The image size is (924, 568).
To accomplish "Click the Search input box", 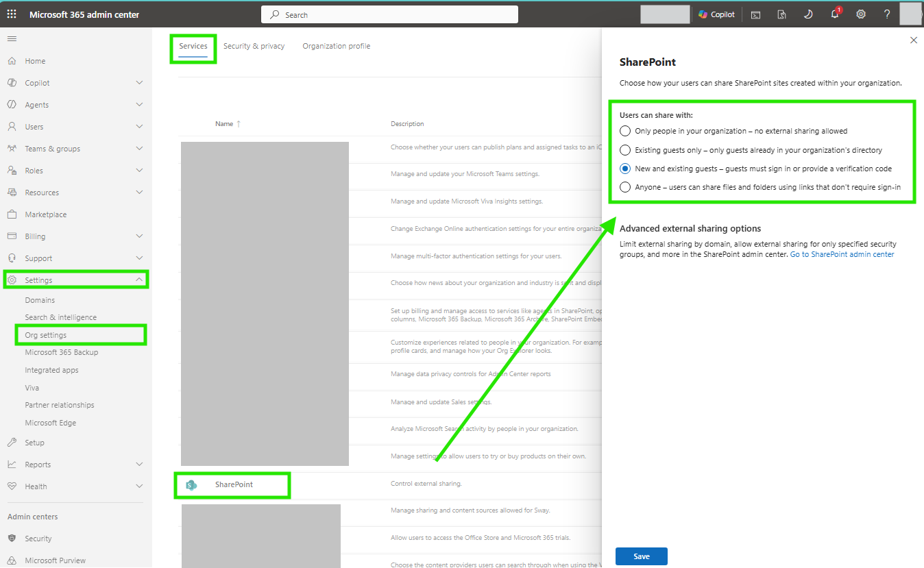I will coord(389,14).
